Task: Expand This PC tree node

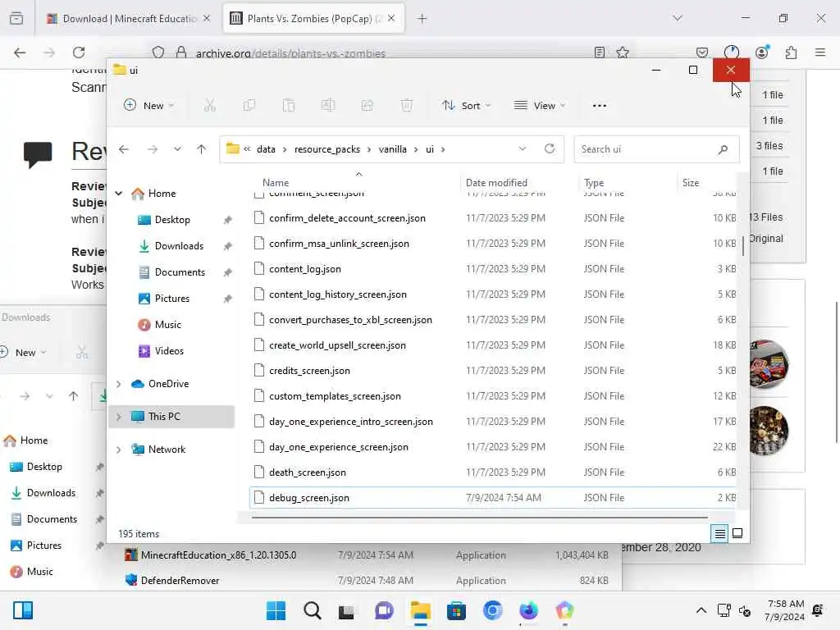Action: 119,416
